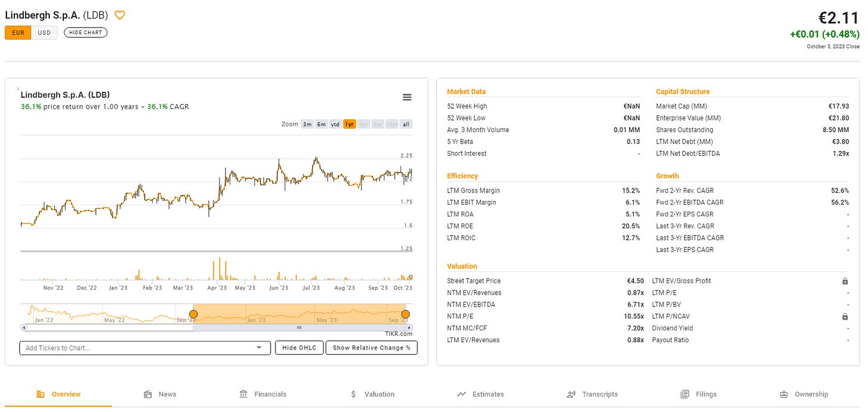Click the Capital Structure section heading
868x412 pixels.
tap(683, 92)
